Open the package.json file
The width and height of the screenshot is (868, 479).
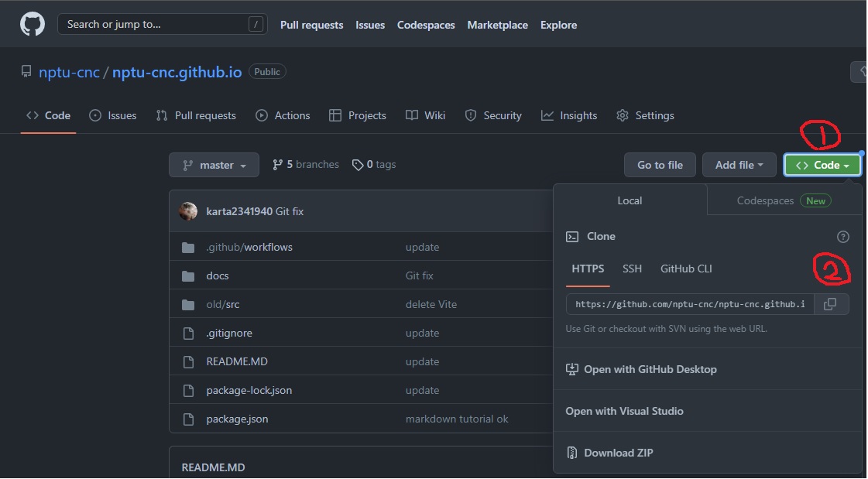coord(237,419)
